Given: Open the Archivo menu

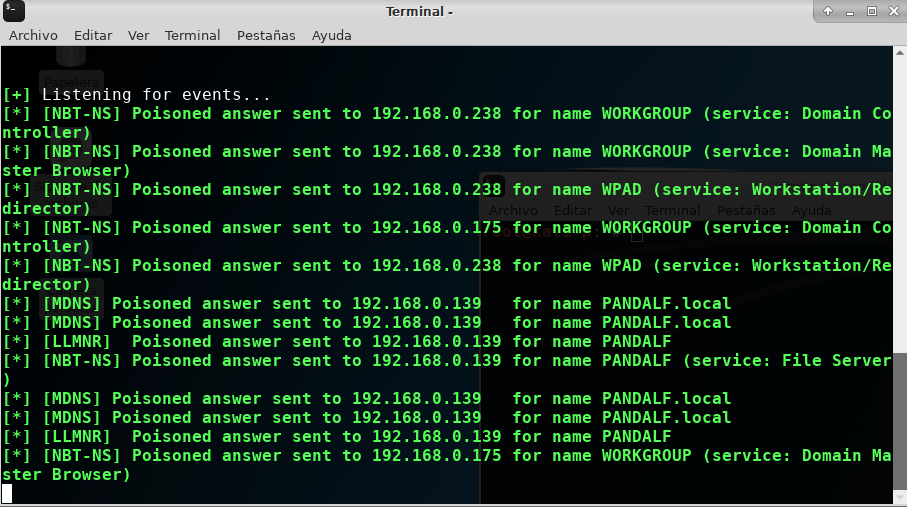Looking at the screenshot, I should pos(33,35).
